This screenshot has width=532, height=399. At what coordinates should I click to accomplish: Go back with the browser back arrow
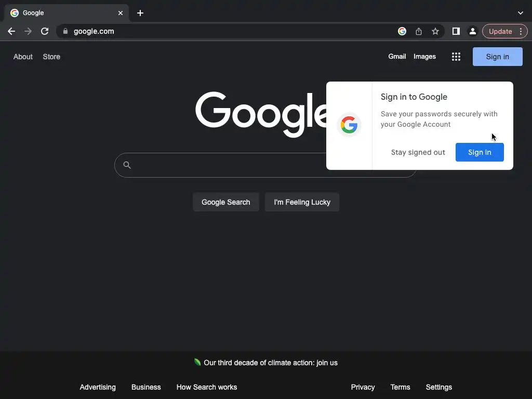tap(11, 31)
